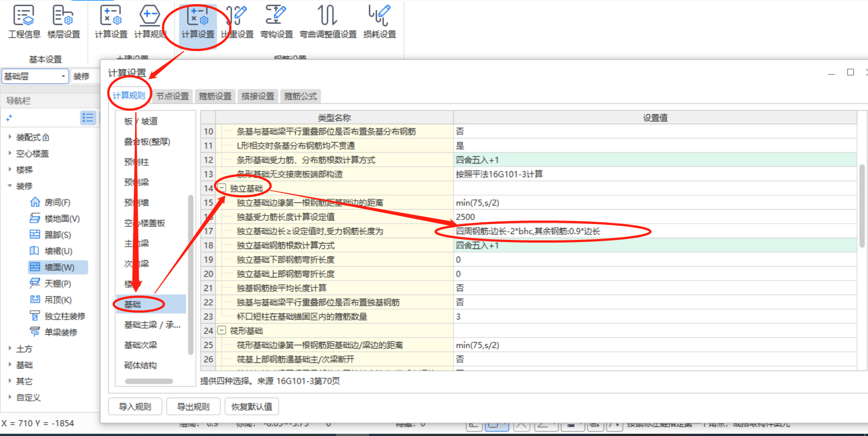
Task: Select 空心楼盖板 in category list
Action: (145, 223)
